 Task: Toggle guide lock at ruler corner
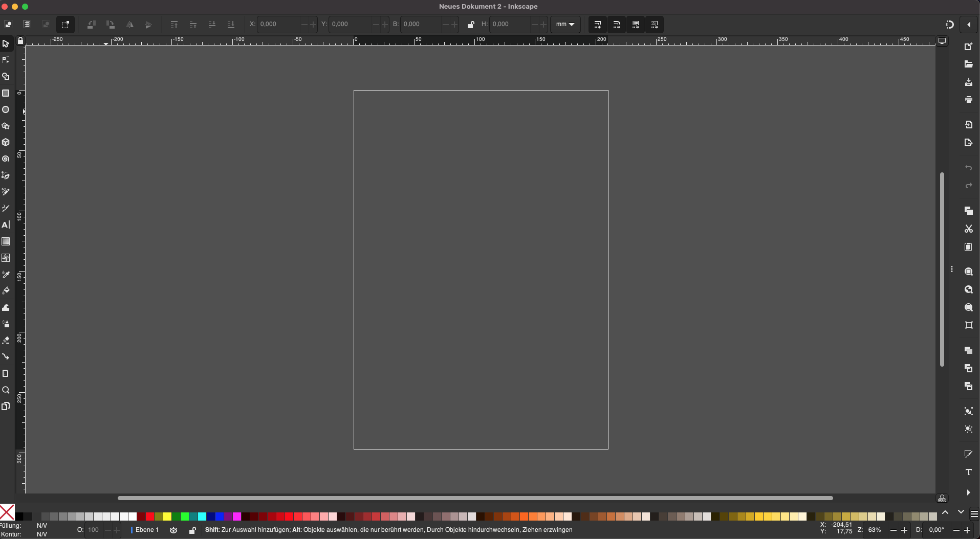[20, 41]
